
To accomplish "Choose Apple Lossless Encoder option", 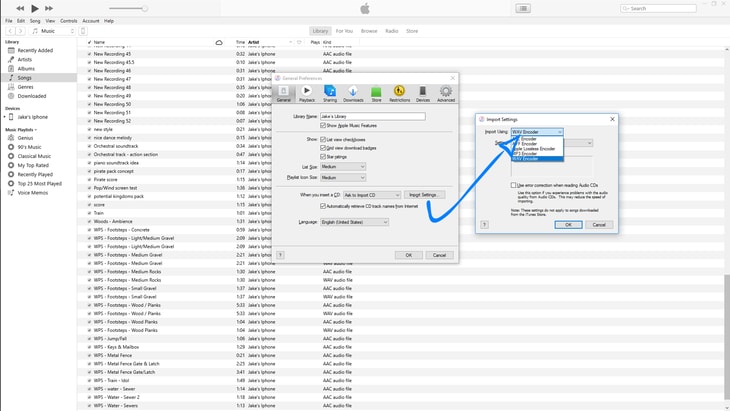I will (537, 149).
